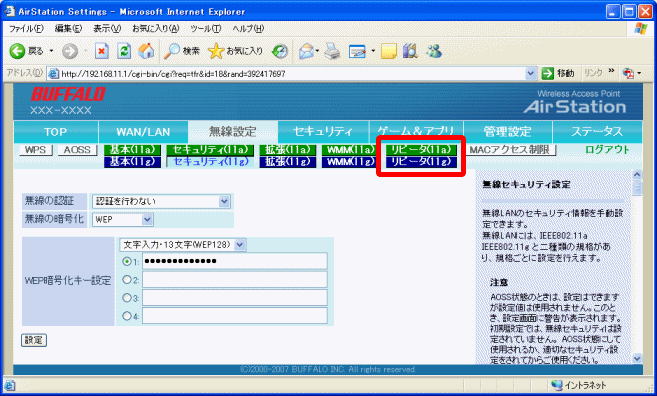Open the 管理設定 tab
657x396 pixels.
coord(508,132)
